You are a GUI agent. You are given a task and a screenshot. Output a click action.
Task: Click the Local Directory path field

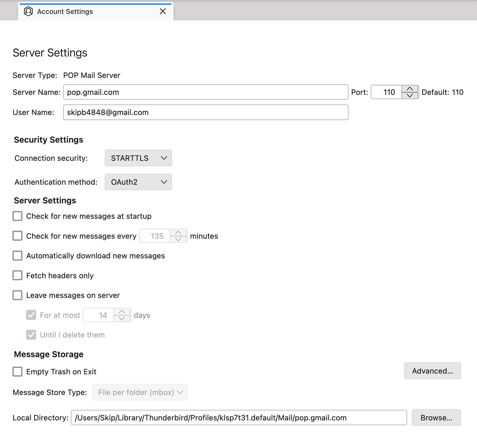click(239, 418)
